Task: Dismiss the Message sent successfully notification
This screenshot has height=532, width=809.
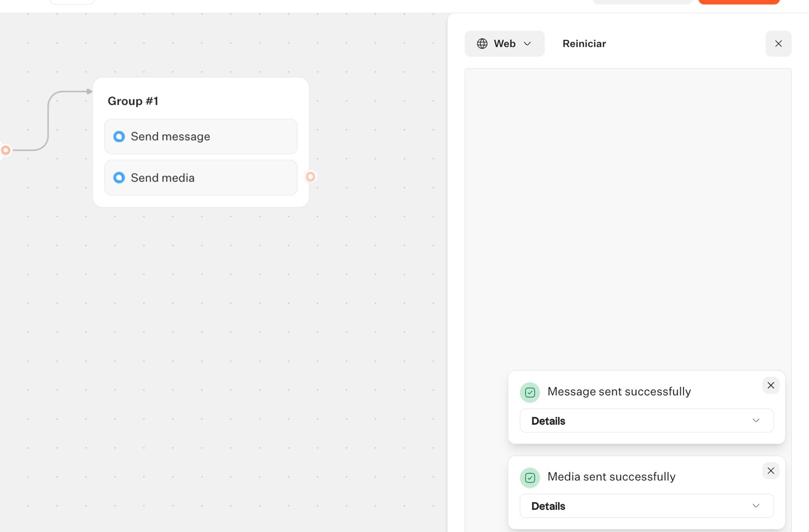Action: point(771,385)
